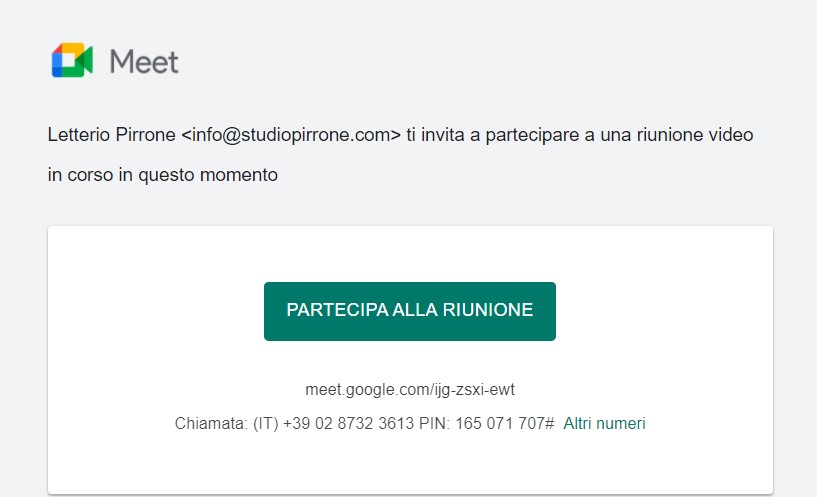Click the Google Meet camera logo icon
The image size is (817, 497).
(72, 60)
